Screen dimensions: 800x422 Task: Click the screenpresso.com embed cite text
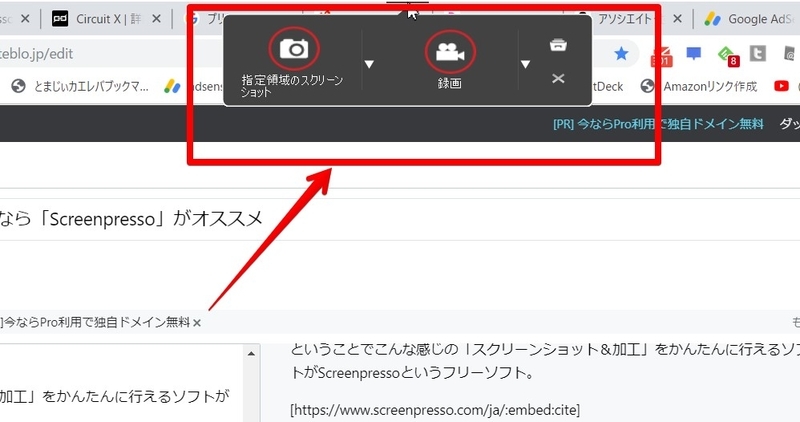click(x=435, y=410)
